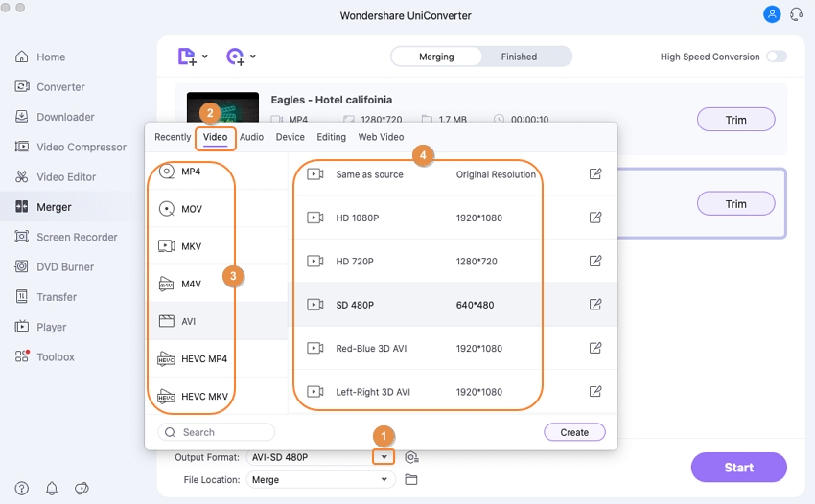The width and height of the screenshot is (815, 504).
Task: Open the file location folder icon
Action: (x=411, y=479)
